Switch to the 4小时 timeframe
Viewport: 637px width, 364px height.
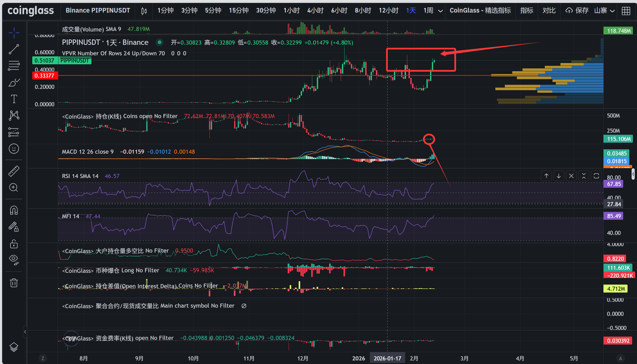tap(315, 11)
